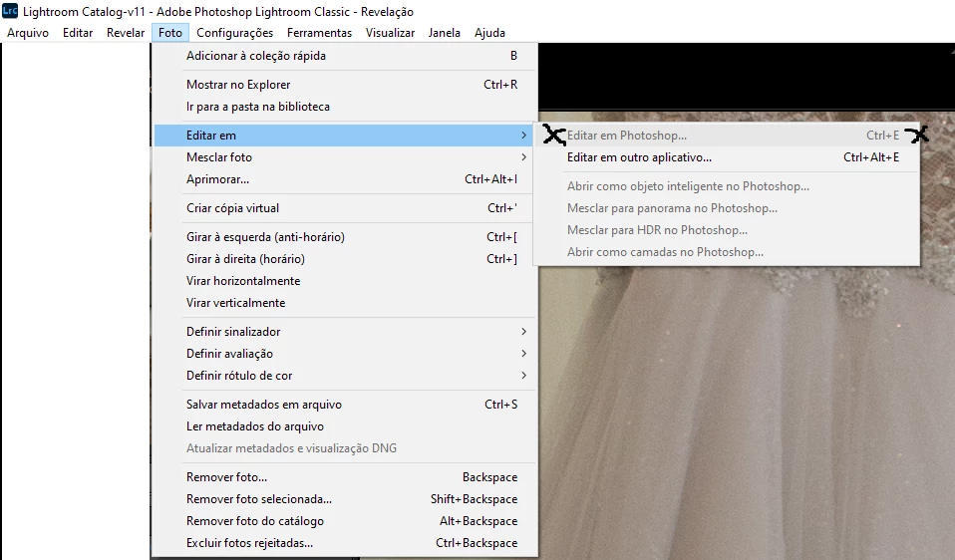The height and width of the screenshot is (560, 955).
Task: Select Remover foto... entry
Action: coord(345,477)
